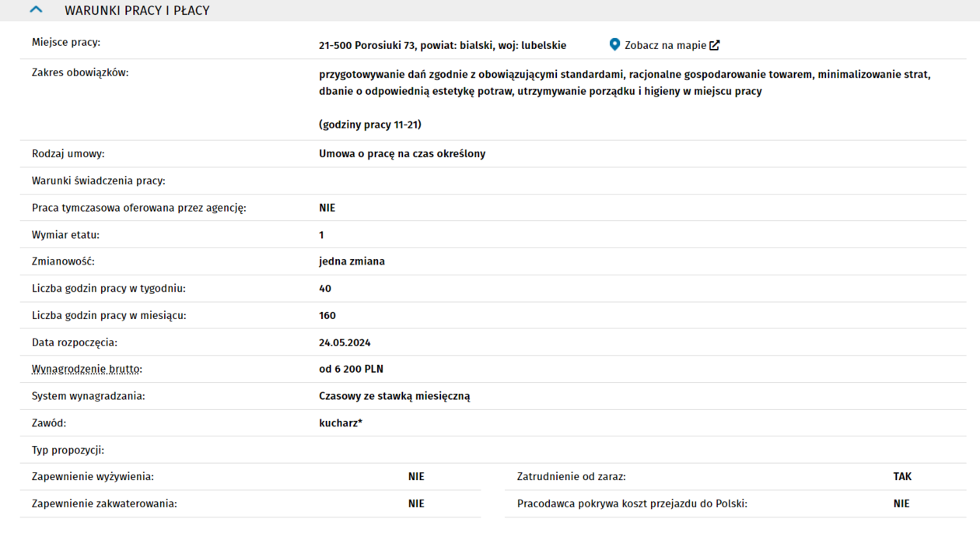The width and height of the screenshot is (980, 533).
Task: Collapse the Warunki pracy i płacy section chevron
Action: coord(36,10)
